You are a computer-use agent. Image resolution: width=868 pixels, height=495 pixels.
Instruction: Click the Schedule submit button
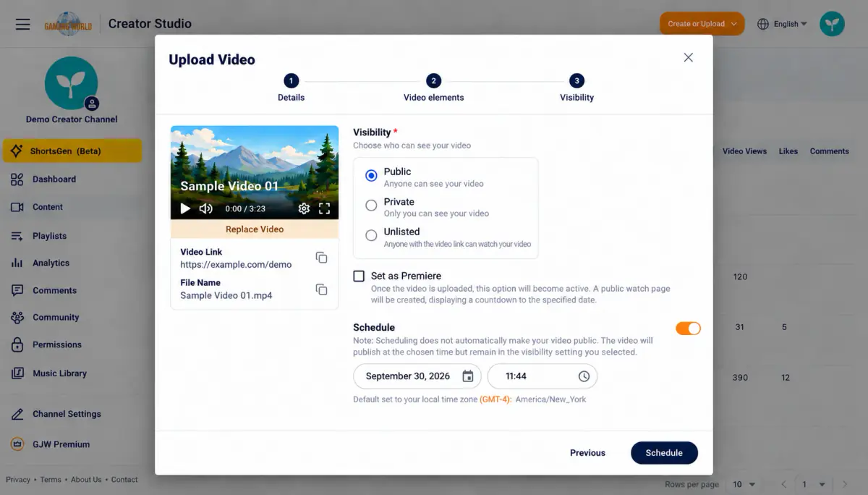click(664, 453)
